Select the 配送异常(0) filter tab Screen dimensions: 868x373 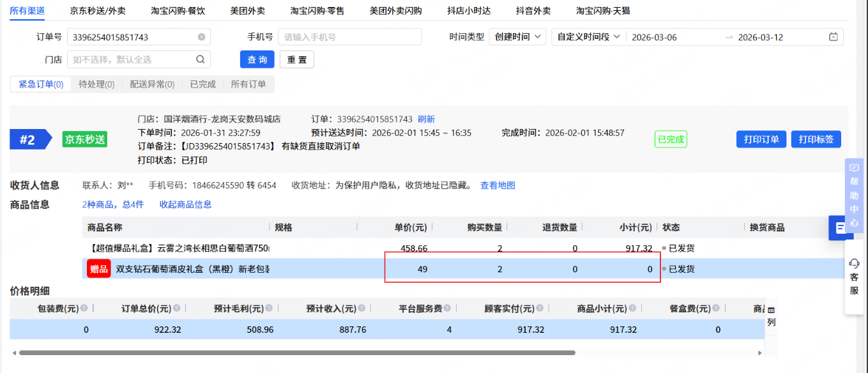pyautogui.click(x=152, y=84)
